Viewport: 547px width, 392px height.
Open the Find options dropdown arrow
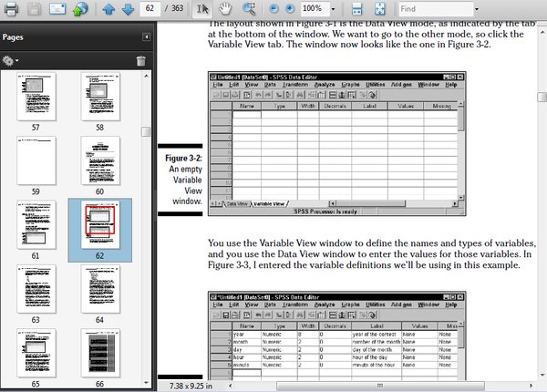click(x=476, y=9)
